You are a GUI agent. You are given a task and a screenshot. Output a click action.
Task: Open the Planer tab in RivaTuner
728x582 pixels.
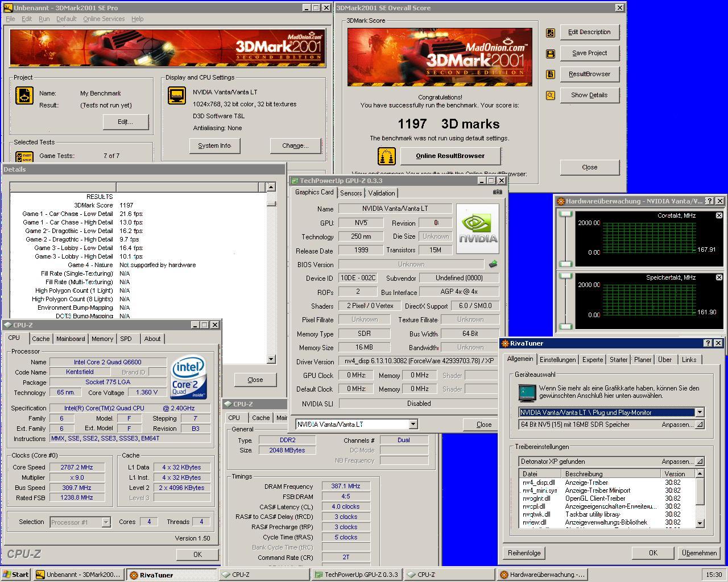click(643, 360)
